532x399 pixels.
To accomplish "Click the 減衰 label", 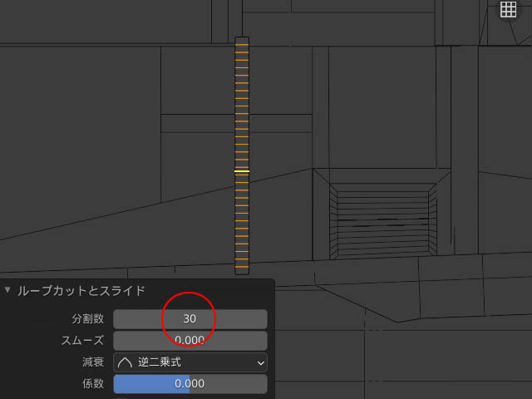I will [93, 362].
